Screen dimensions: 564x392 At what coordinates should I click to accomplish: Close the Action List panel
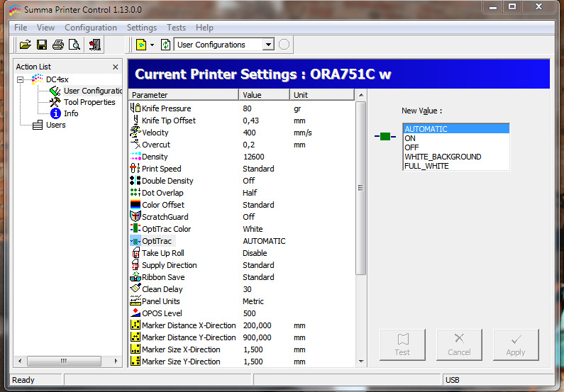pyautogui.click(x=115, y=67)
